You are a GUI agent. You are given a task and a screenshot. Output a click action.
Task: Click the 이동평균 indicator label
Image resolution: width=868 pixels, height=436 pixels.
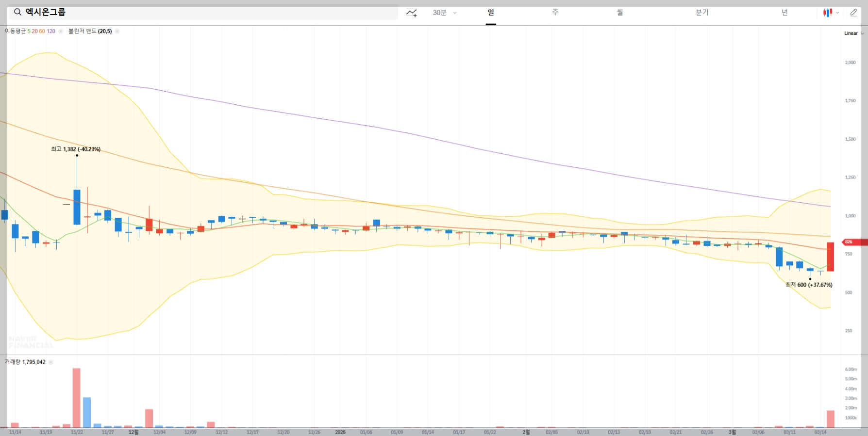pos(16,31)
